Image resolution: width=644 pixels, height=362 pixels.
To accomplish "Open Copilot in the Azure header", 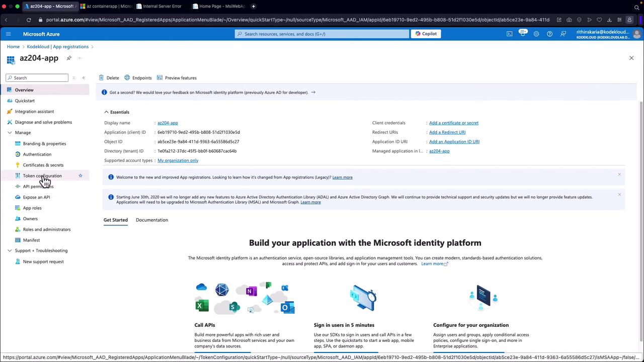I will [x=426, y=34].
